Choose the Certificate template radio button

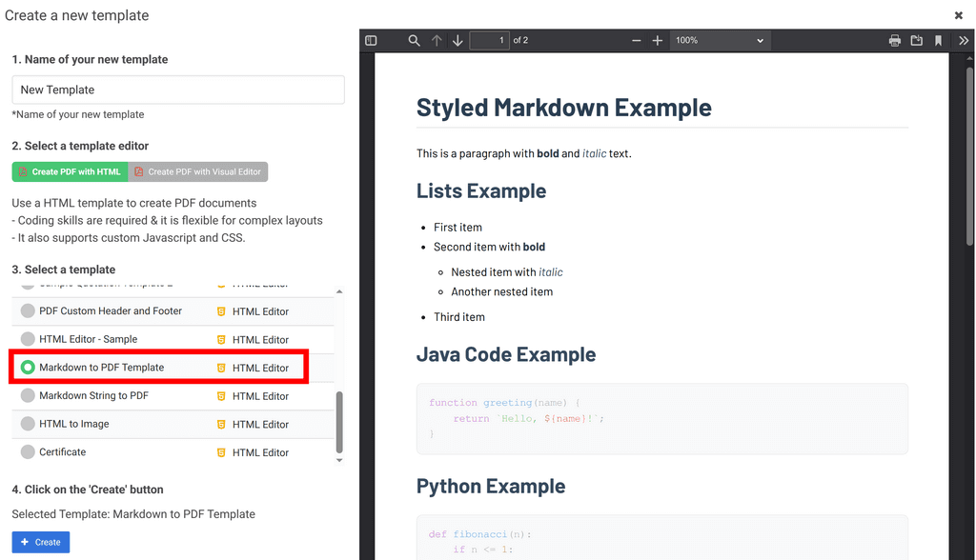[28, 451]
